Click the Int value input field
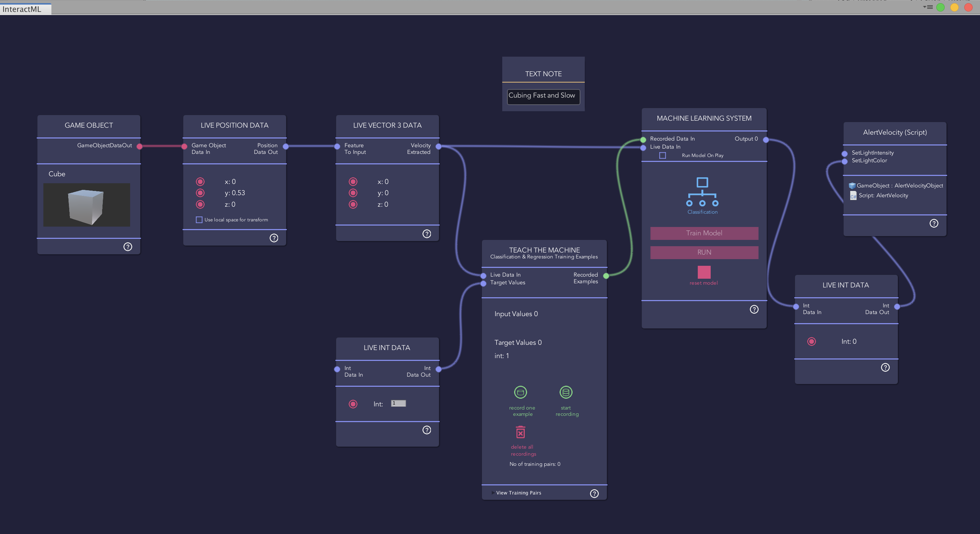Image resolution: width=980 pixels, height=534 pixels. pyautogui.click(x=398, y=403)
